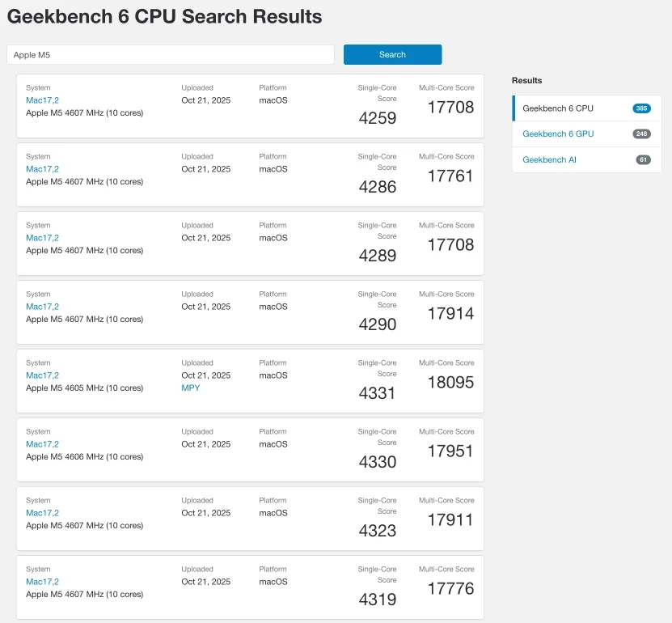The height and width of the screenshot is (623, 672).
Task: Open Mac17,2 link in the 4331 score row
Action: point(42,375)
